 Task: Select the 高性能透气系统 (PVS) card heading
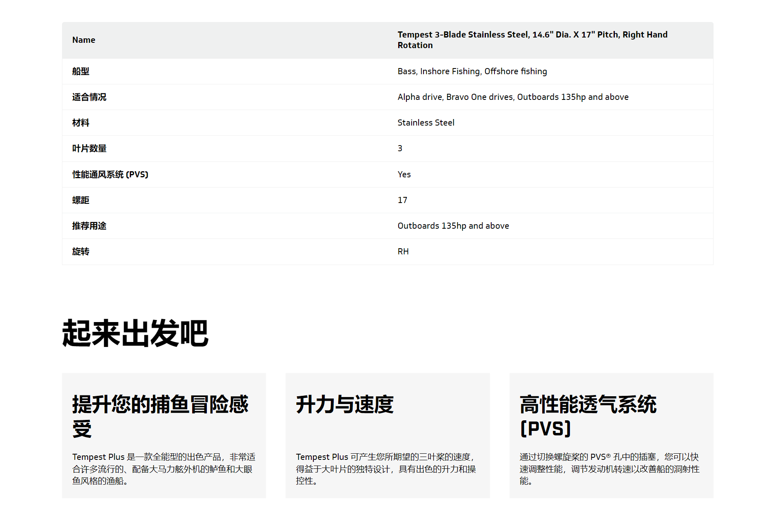click(587, 416)
